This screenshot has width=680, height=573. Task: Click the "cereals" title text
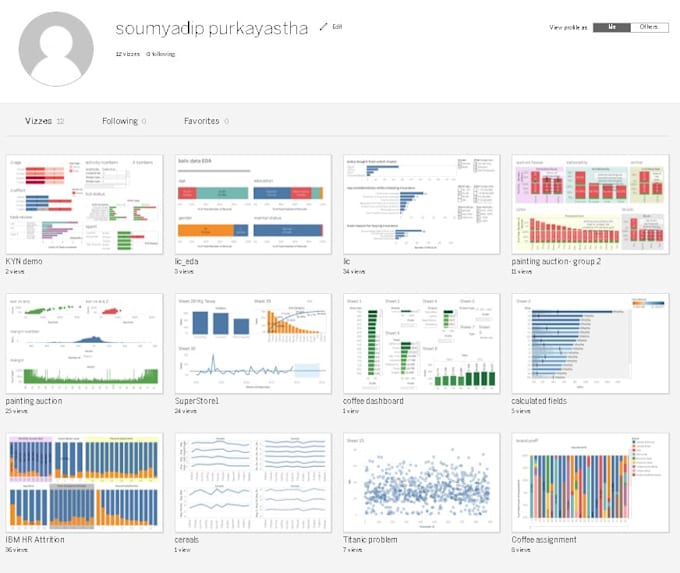point(186,540)
